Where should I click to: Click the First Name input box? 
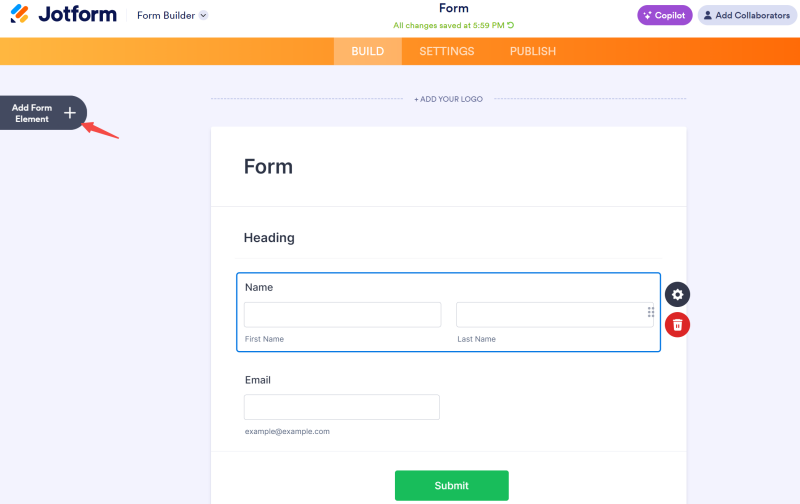pos(342,315)
